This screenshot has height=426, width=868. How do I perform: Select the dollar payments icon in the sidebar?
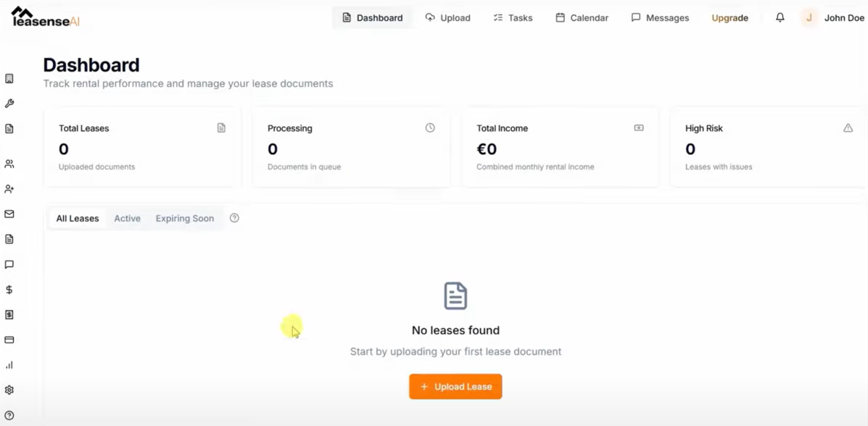(x=9, y=289)
